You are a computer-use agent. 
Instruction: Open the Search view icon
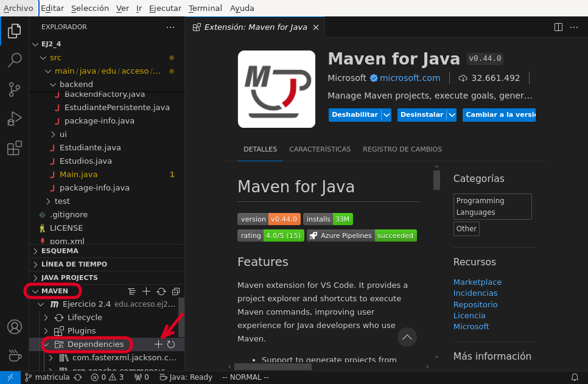[x=14, y=60]
